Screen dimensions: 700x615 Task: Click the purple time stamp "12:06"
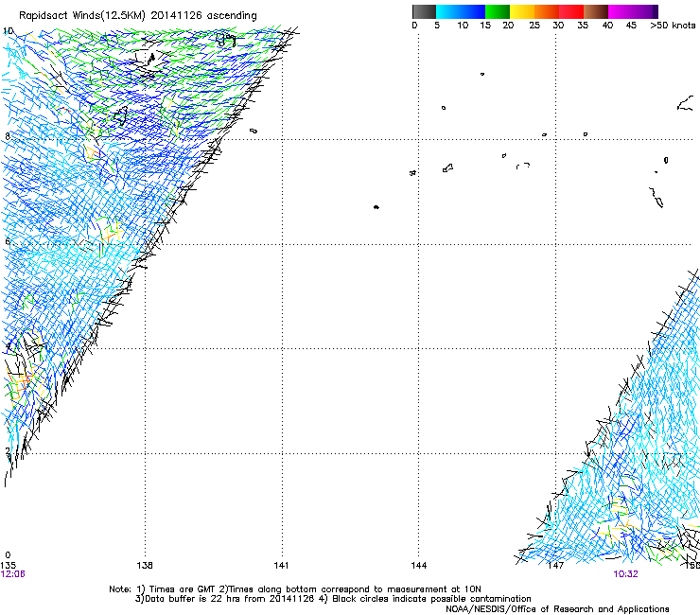(12, 574)
